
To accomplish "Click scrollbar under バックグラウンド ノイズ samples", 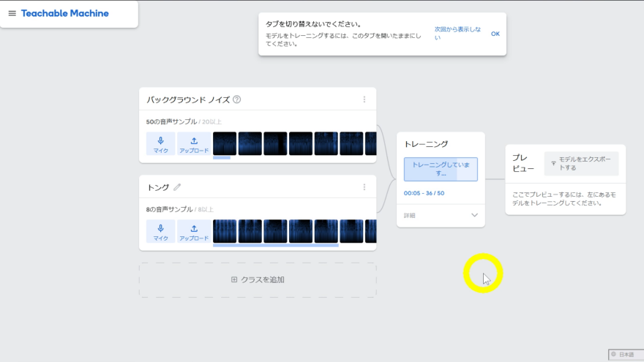I will 222,158.
